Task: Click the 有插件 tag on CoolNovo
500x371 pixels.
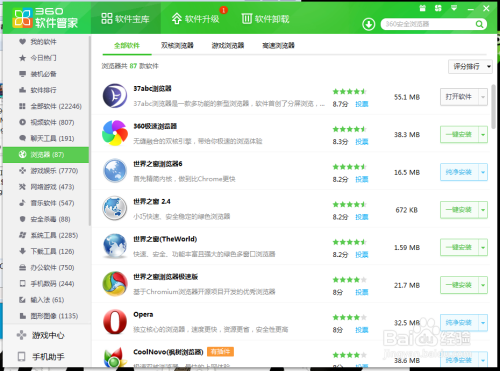Action: [x=220, y=352]
